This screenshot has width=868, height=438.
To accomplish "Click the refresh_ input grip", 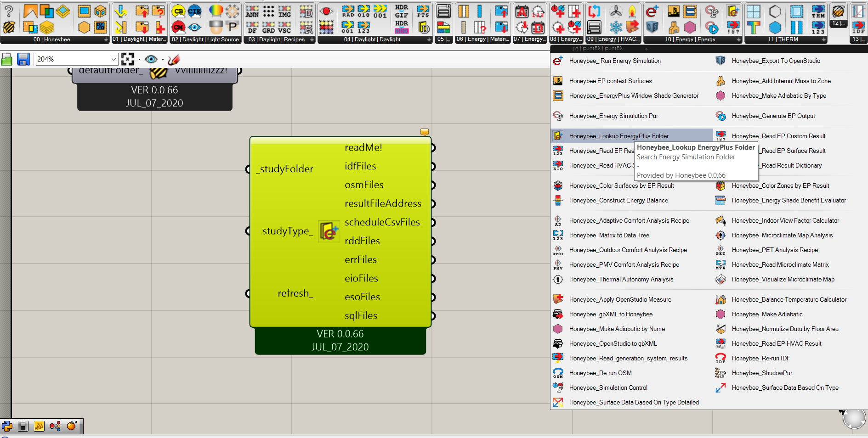I will click(x=248, y=293).
